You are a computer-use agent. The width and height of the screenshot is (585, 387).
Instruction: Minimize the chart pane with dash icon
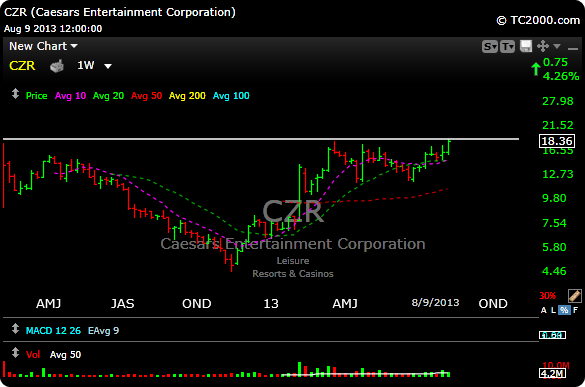coord(573,49)
